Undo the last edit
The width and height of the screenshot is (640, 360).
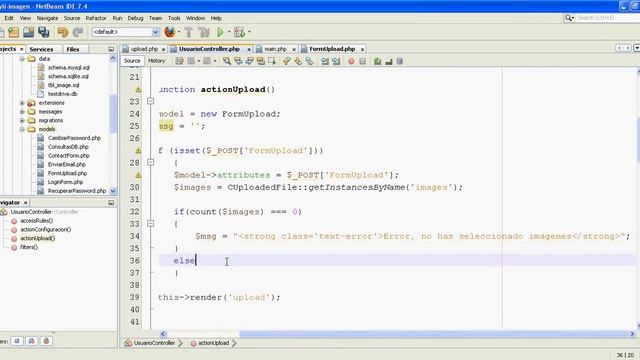[62, 32]
